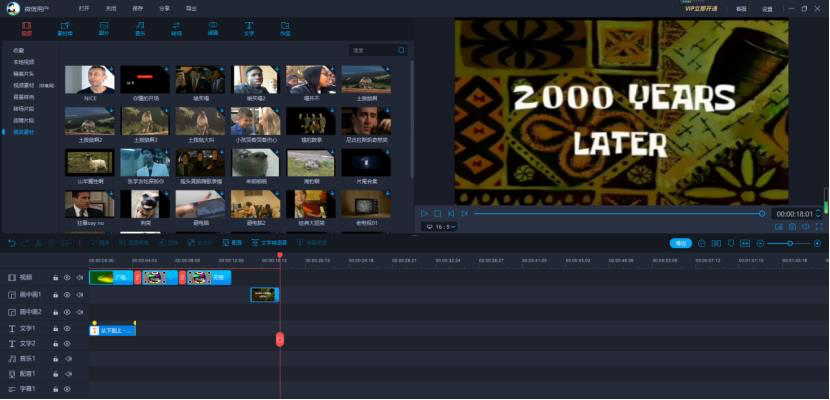Play the preview video
Image resolution: width=830 pixels, height=400 pixels.
[424, 213]
